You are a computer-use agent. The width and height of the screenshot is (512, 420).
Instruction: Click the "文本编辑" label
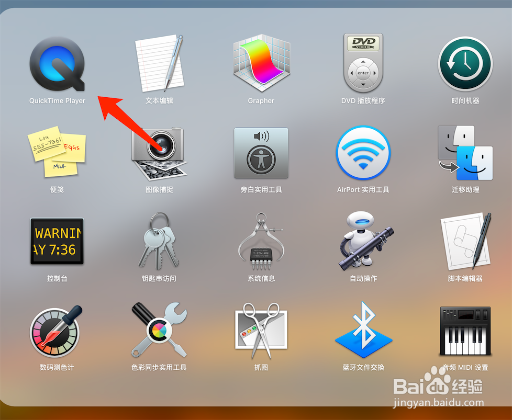point(159,101)
